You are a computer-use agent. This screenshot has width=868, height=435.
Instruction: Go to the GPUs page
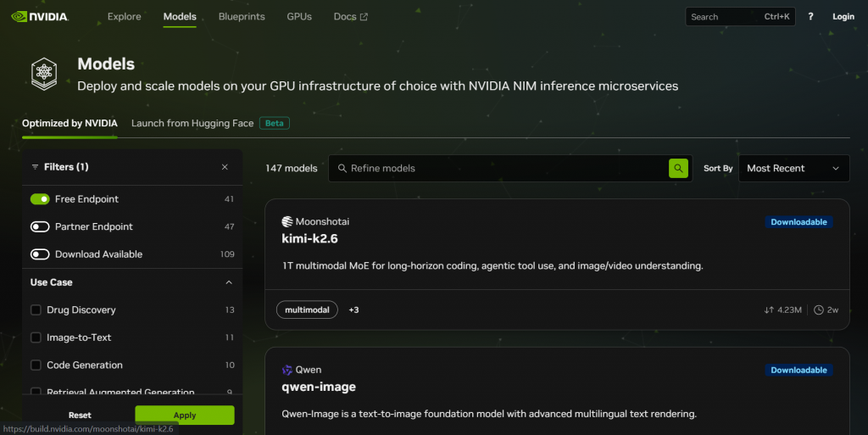click(299, 17)
